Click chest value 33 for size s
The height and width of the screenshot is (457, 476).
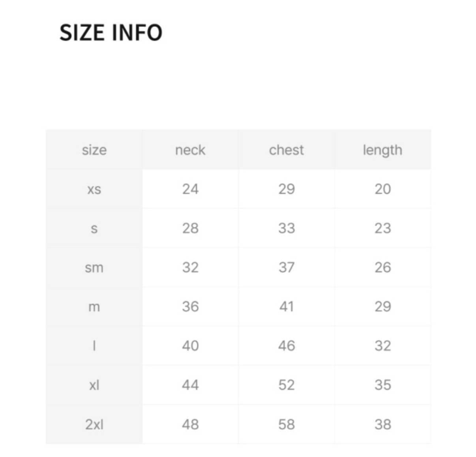click(x=287, y=228)
